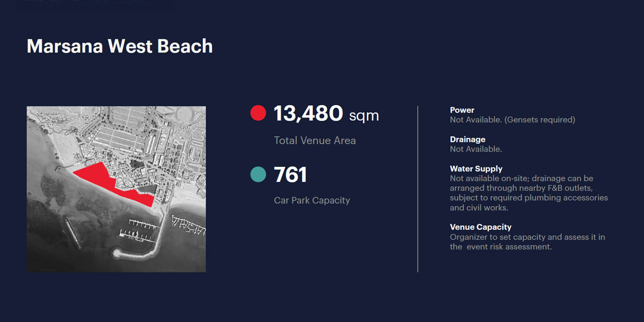The width and height of the screenshot is (644, 322).
Task: Select the Marsana West Beach heading
Action: pos(120,46)
